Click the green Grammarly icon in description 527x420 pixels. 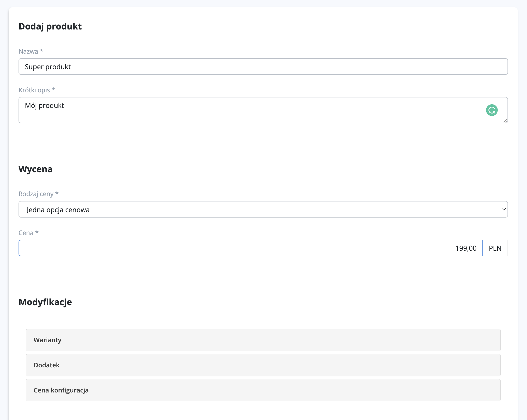point(492,110)
